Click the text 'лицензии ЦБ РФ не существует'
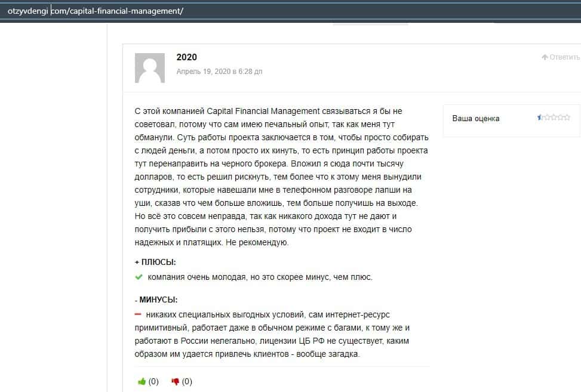The height and width of the screenshot is (392, 581). coord(321,341)
